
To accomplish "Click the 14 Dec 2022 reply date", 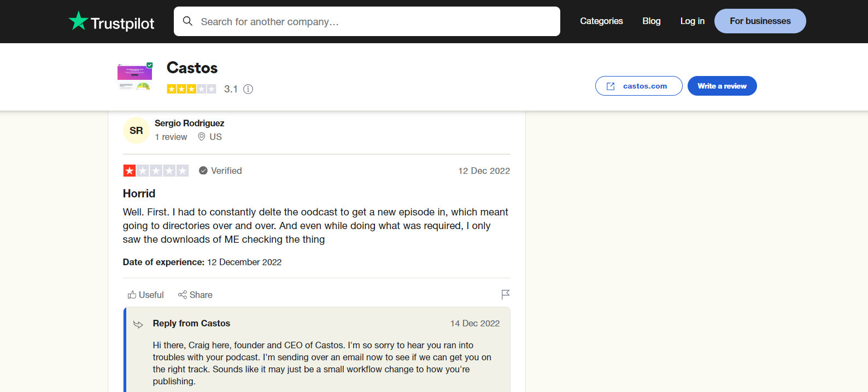I will coord(475,323).
